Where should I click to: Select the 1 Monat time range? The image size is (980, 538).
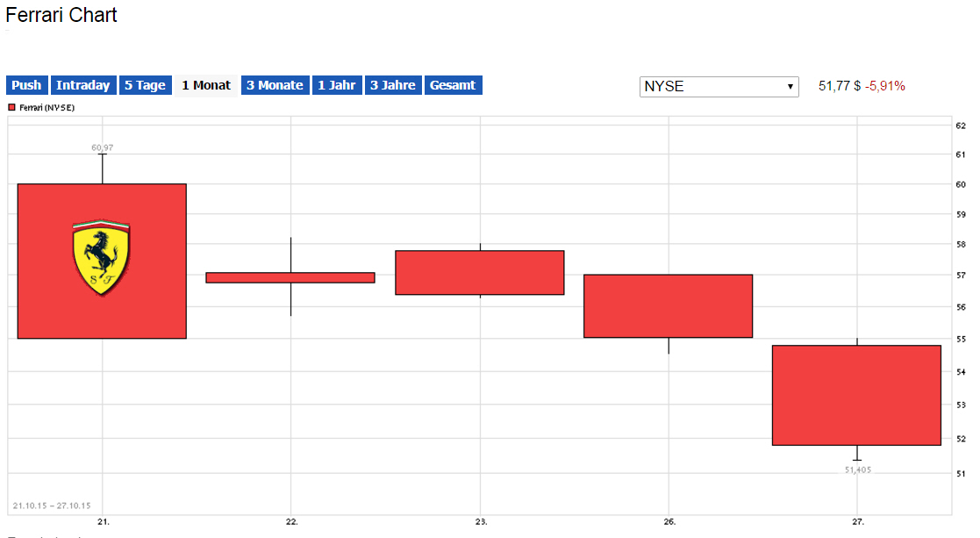206,85
